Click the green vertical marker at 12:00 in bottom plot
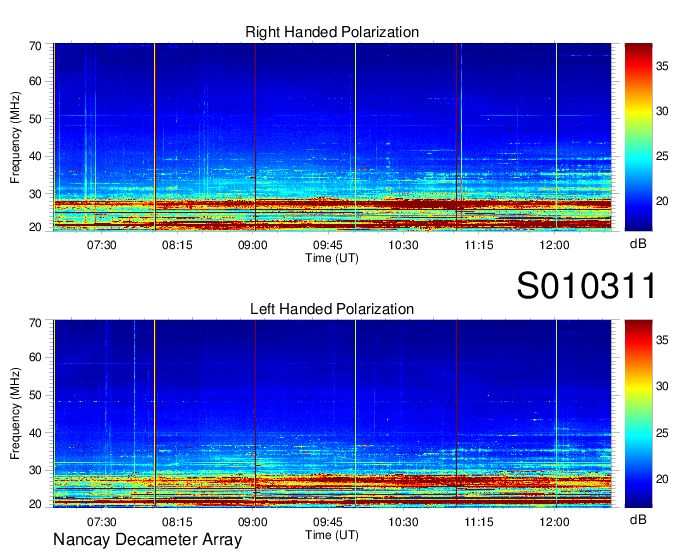 [x=556, y=413]
